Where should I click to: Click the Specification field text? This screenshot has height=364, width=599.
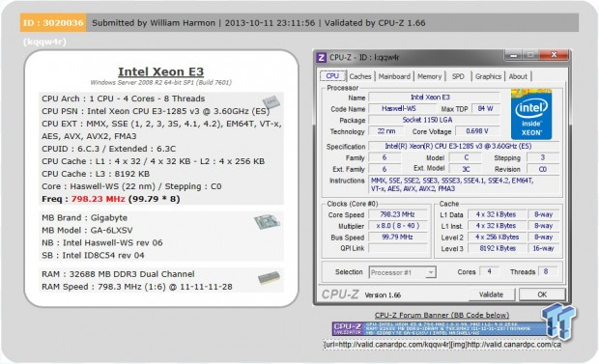point(464,147)
